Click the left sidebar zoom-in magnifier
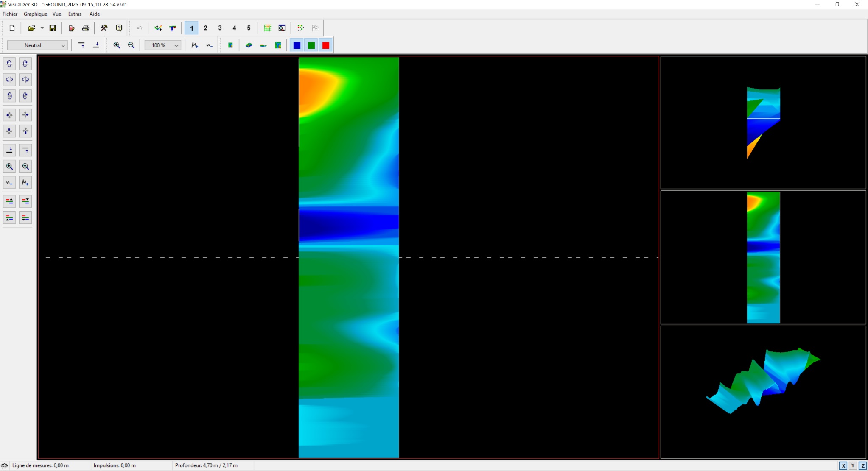868x471 pixels. [x=9, y=167]
